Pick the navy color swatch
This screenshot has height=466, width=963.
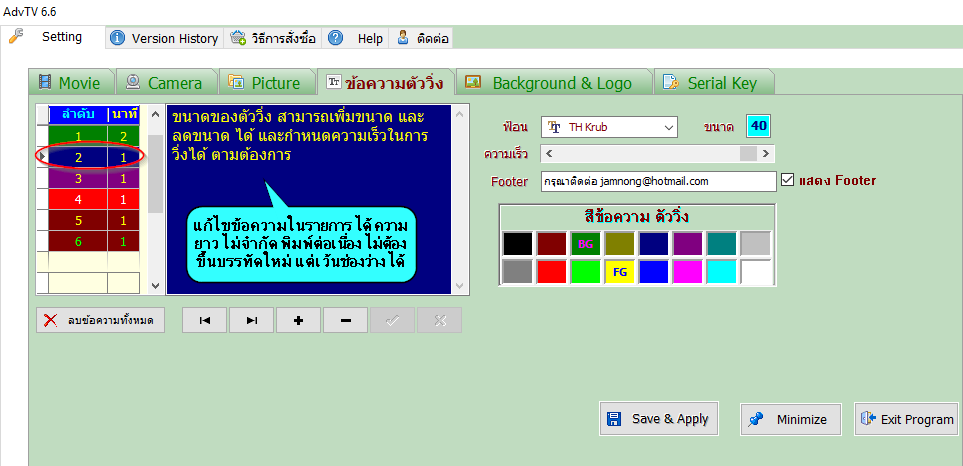click(x=653, y=244)
